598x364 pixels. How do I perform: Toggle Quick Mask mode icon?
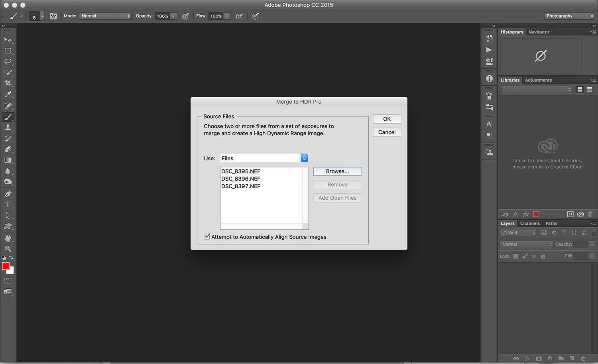coord(8,281)
